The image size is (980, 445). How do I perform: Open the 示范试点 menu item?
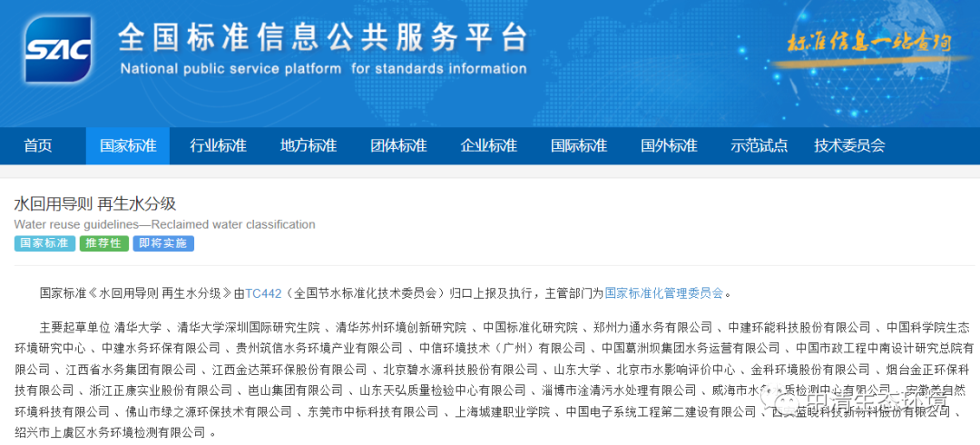coord(758,146)
